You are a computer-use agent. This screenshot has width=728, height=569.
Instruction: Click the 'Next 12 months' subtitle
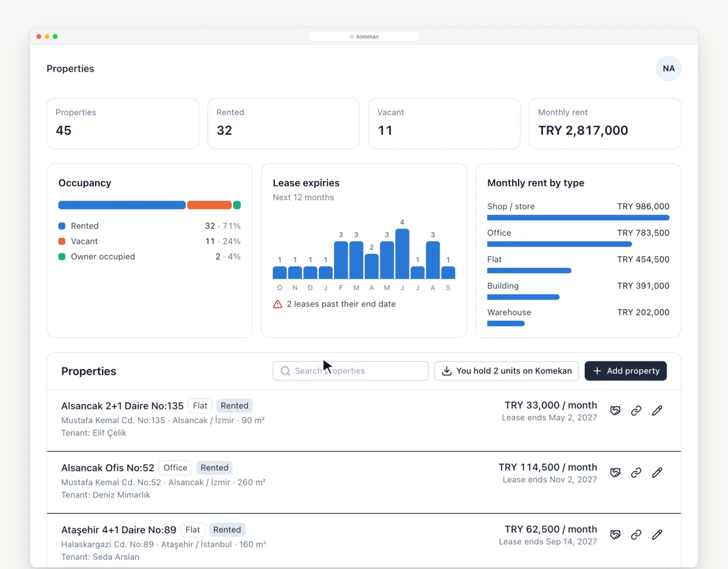coord(303,198)
